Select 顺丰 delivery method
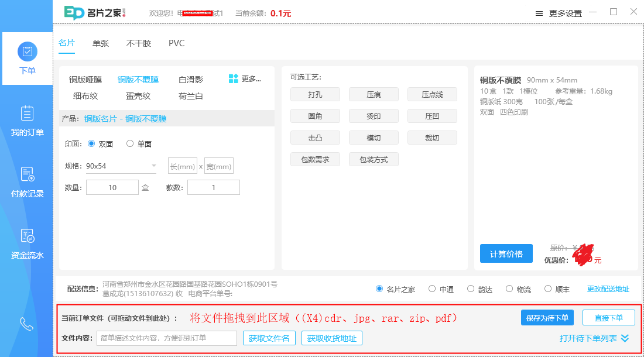644x357 pixels. [x=557, y=289]
